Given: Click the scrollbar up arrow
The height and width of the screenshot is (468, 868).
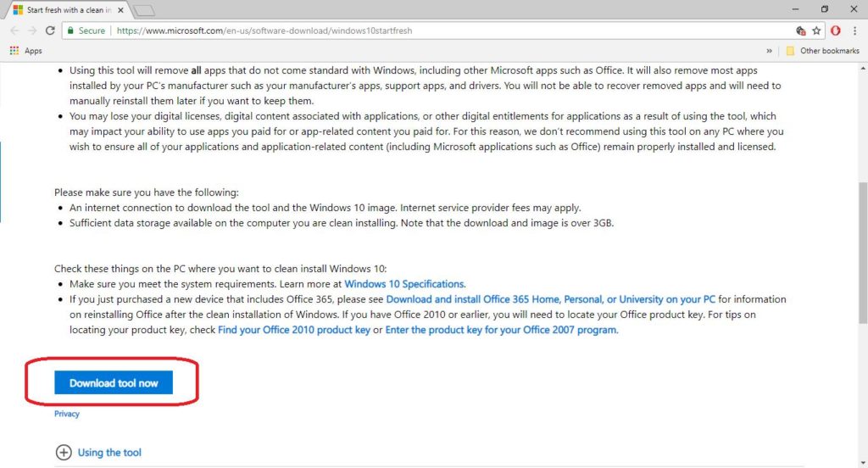Looking at the screenshot, I should click(x=863, y=68).
